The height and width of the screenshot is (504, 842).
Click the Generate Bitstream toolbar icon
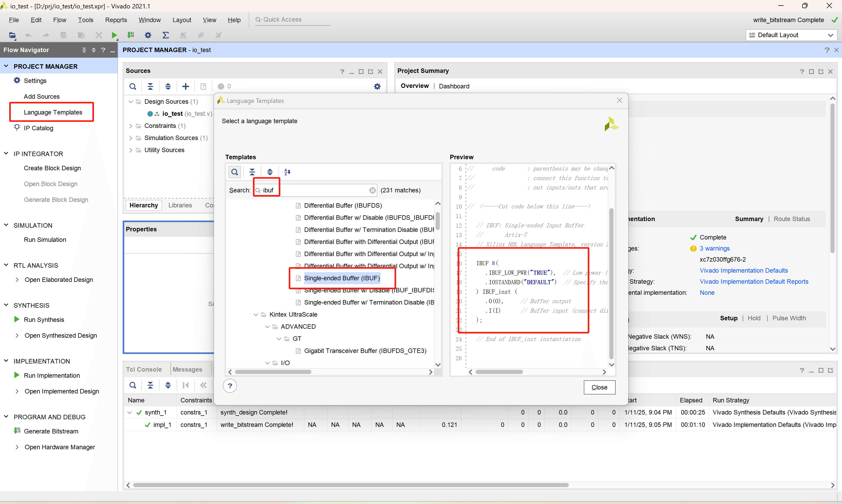131,35
